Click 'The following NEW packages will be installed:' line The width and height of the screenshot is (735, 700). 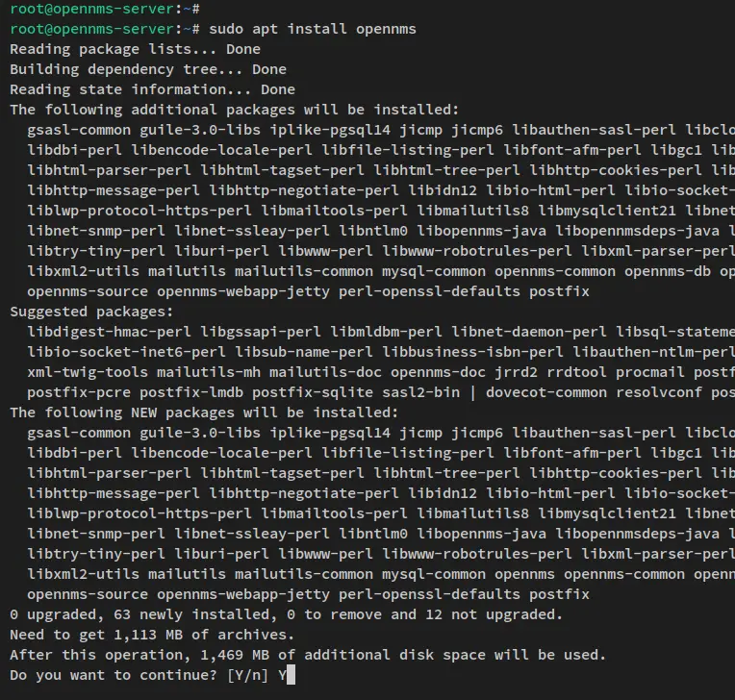click(x=204, y=412)
